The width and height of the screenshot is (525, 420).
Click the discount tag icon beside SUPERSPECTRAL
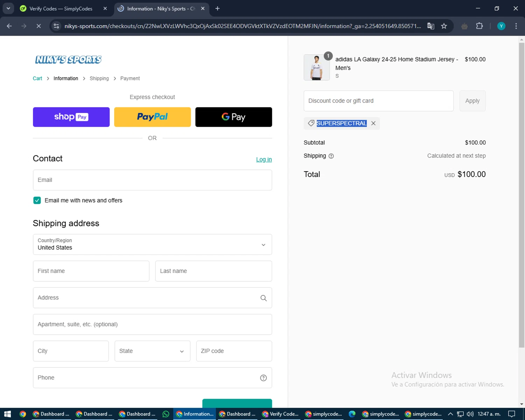coord(311,123)
